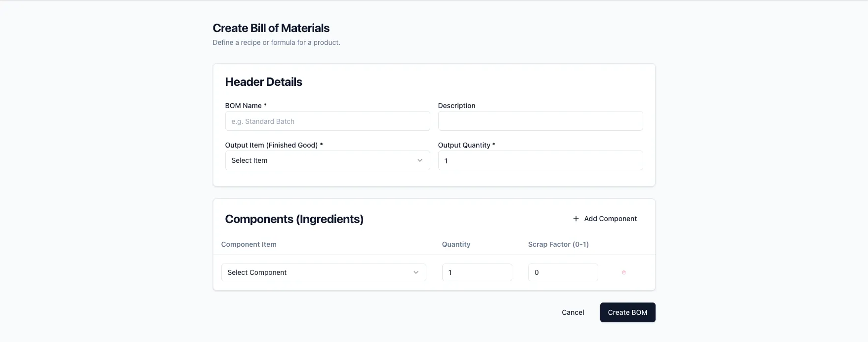The height and width of the screenshot is (342, 868).
Task: Focus the BOM Name text field
Action: tap(327, 121)
